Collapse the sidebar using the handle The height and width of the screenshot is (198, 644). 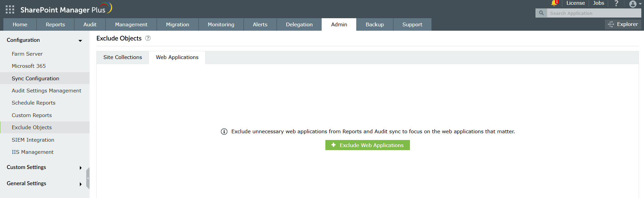click(x=88, y=178)
